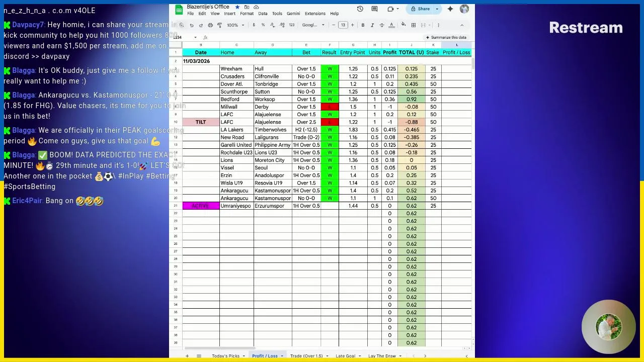Image resolution: width=644 pixels, height=362 pixels.
Task: Open Profit / Loss tab dropdown arrow
Action: (282, 356)
